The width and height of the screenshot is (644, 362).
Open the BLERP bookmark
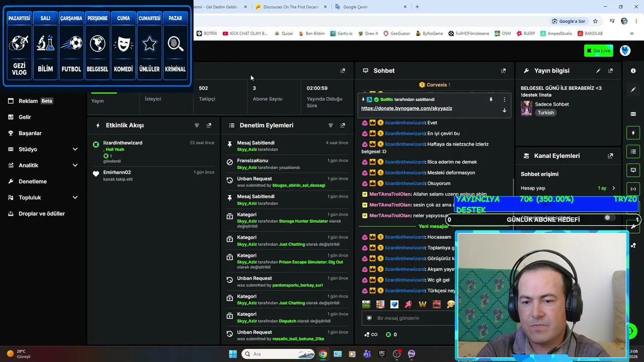click(526, 34)
